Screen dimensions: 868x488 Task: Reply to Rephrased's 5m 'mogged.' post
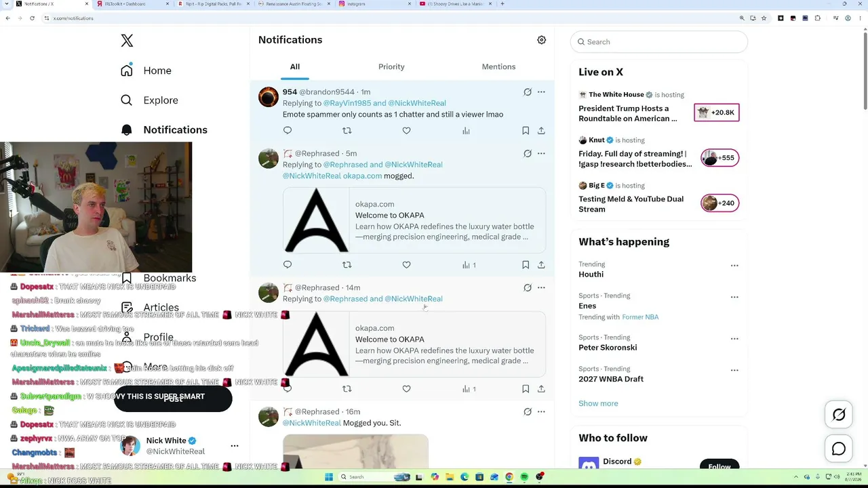pos(288,264)
